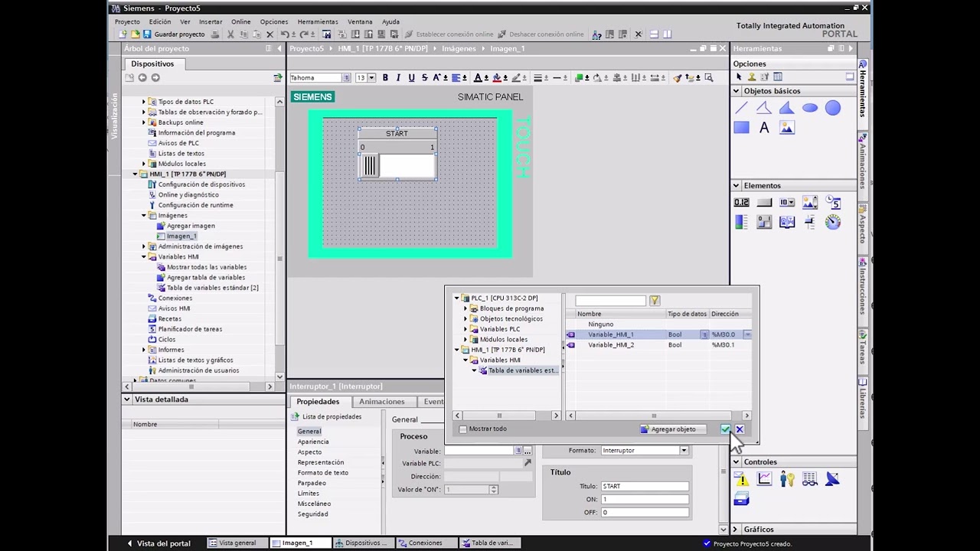Pick the Alarm view control

[x=741, y=479]
